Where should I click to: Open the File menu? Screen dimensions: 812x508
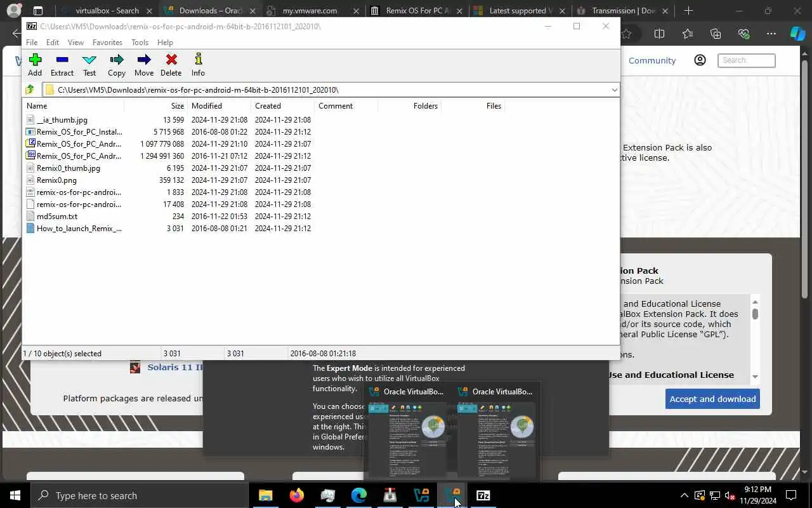(32, 43)
